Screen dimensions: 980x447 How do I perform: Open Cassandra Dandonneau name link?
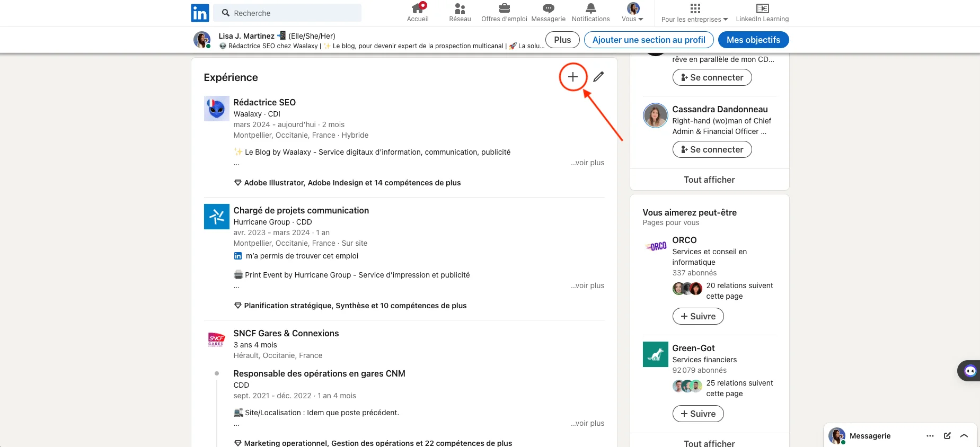[720, 109]
